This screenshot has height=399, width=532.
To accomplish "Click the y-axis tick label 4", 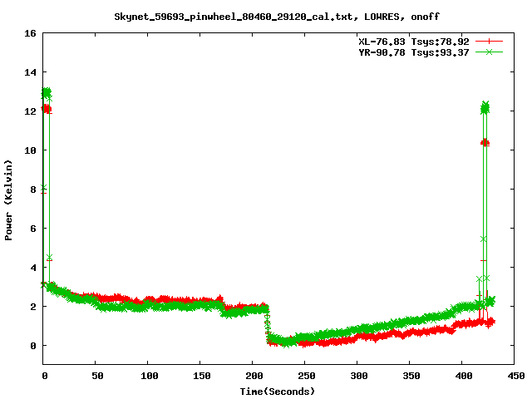I will click(x=33, y=268).
